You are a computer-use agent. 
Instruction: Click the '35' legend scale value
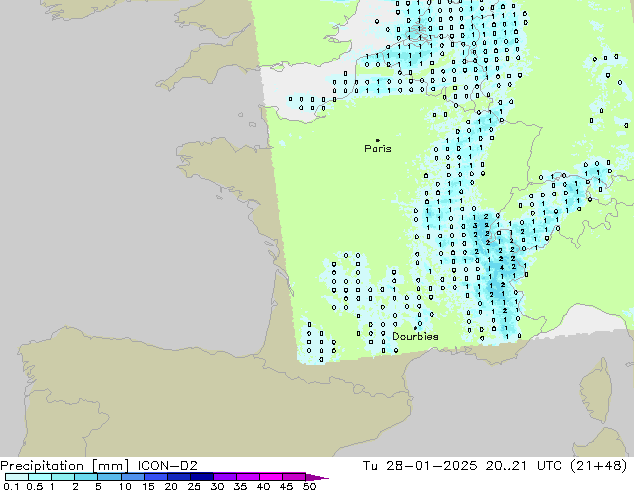pos(240,486)
